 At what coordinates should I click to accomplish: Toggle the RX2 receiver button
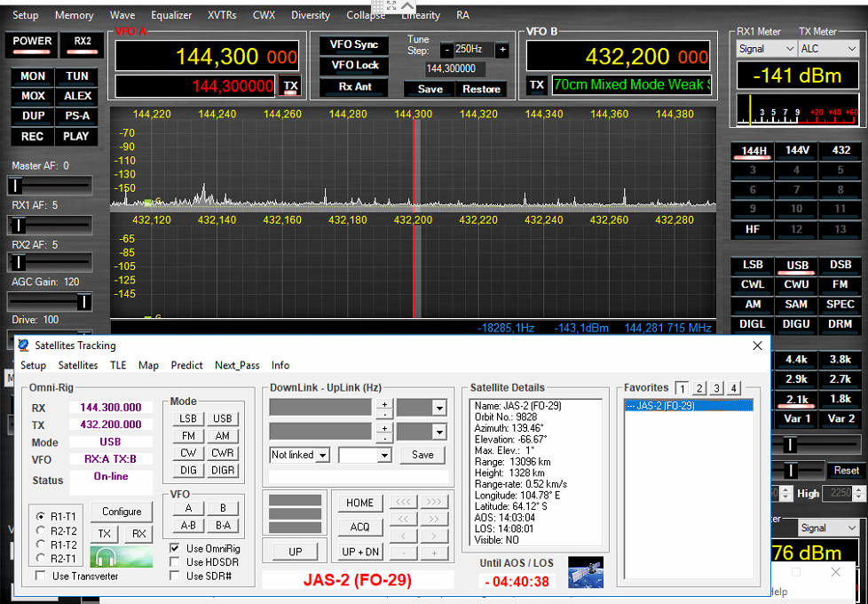click(x=83, y=45)
